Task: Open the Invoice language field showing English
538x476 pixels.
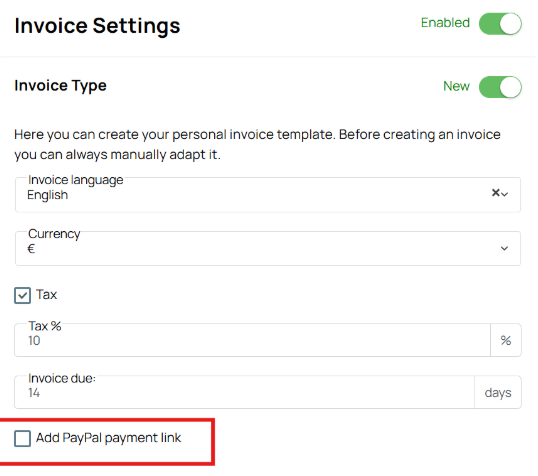Action: (268, 195)
